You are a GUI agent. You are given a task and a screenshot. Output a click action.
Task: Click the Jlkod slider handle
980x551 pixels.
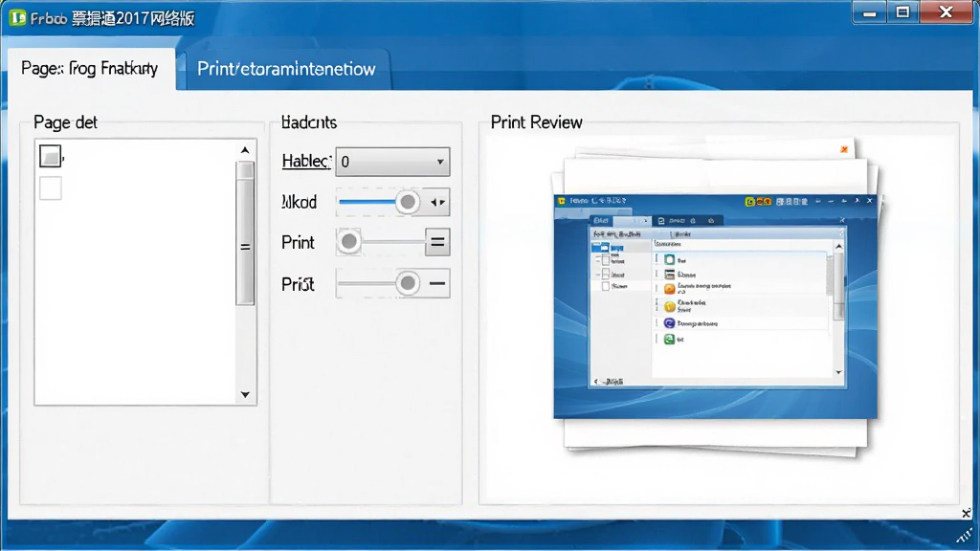click(408, 202)
